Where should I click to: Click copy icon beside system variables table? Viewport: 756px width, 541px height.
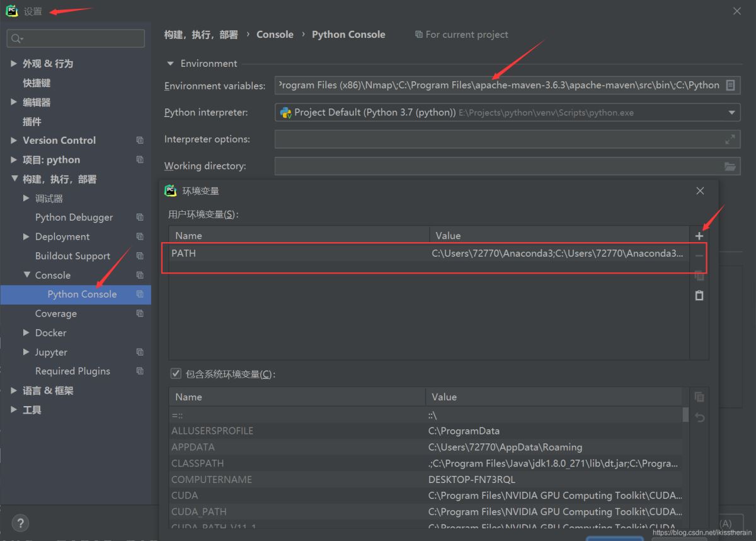coord(699,397)
